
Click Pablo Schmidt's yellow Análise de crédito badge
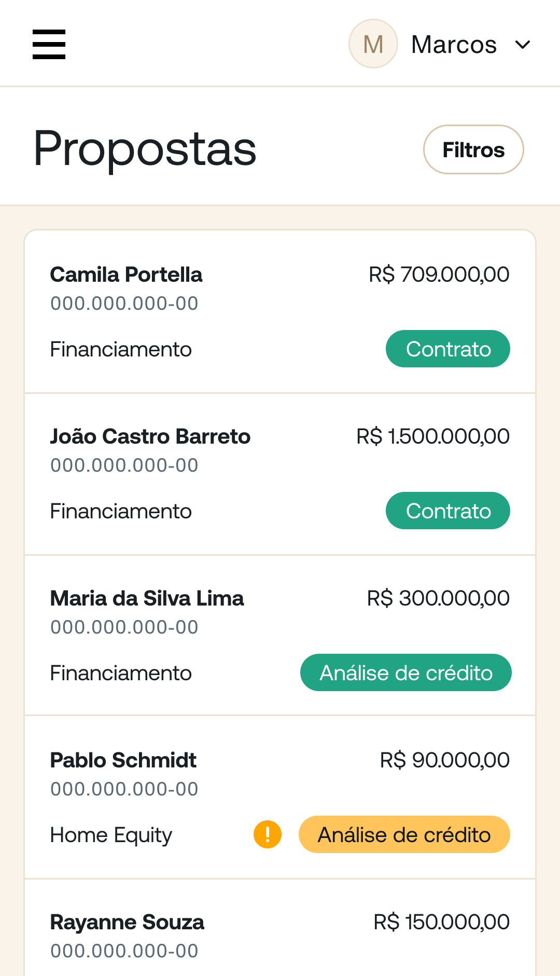click(404, 834)
